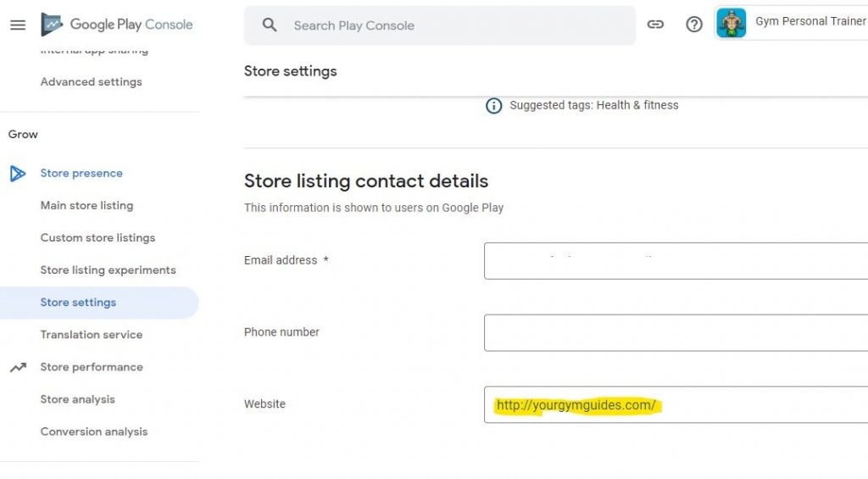The width and height of the screenshot is (868, 479).
Task: Click the Grow section heading
Action: (x=23, y=134)
